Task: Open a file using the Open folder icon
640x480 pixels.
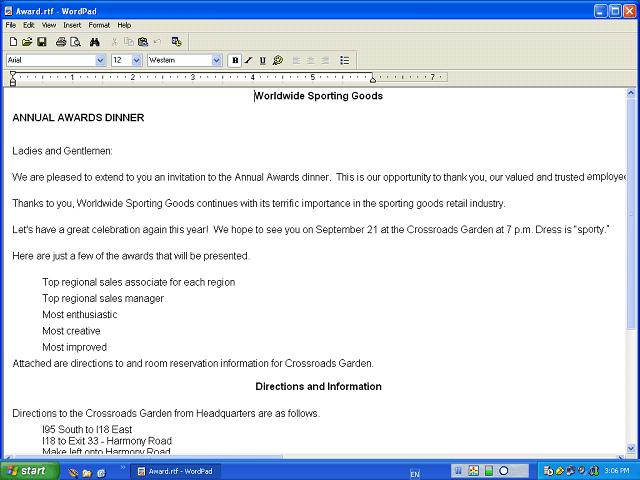Action: pyautogui.click(x=27, y=42)
